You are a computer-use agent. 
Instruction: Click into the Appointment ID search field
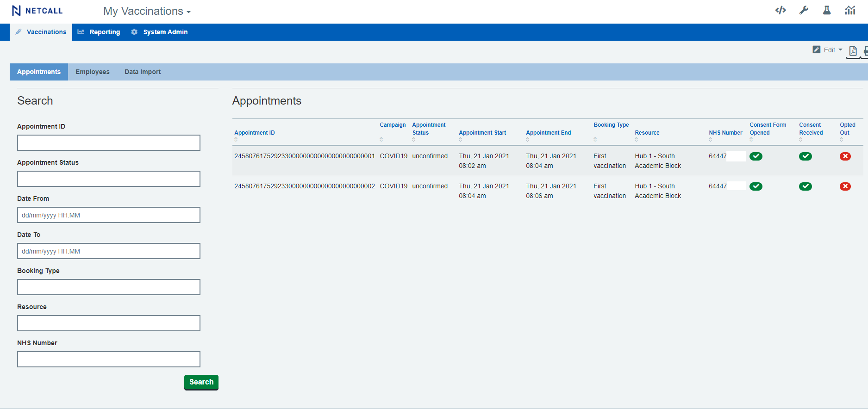tap(109, 143)
